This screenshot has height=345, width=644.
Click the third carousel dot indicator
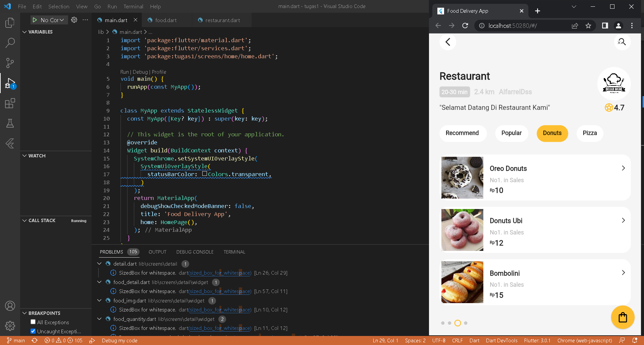point(458,323)
